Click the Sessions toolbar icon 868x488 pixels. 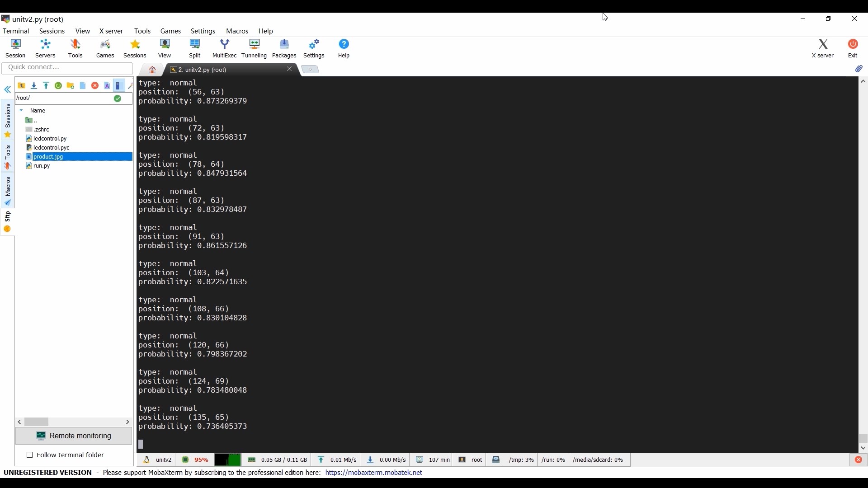coord(134,48)
